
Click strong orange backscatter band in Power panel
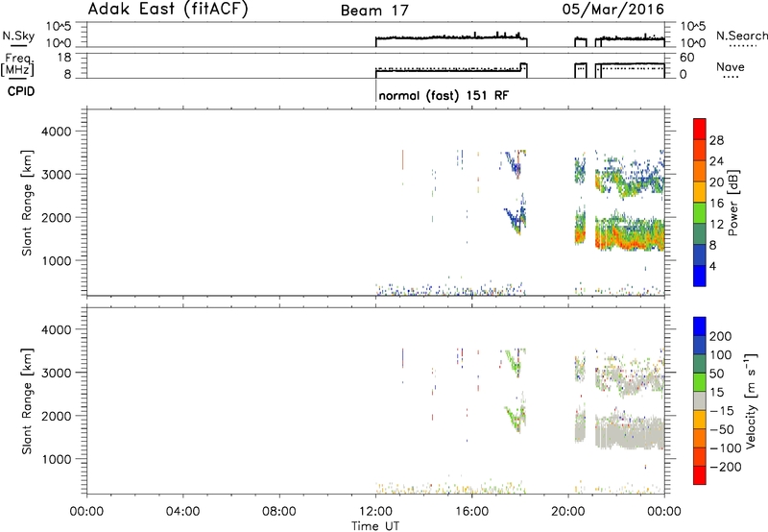632,240
